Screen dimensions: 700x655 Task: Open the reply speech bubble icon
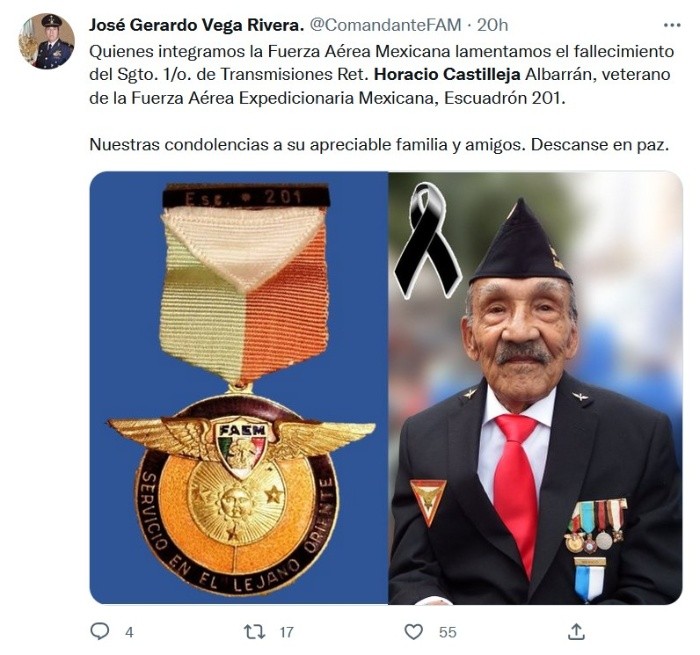pos(100,631)
